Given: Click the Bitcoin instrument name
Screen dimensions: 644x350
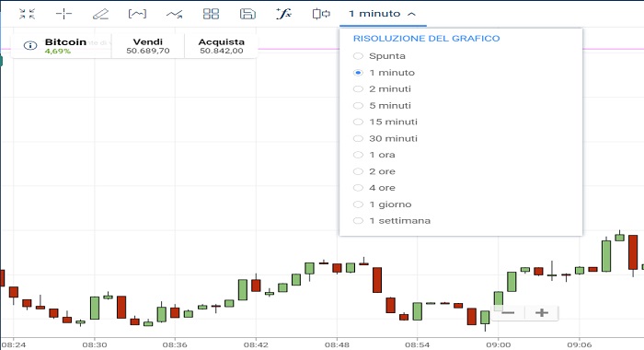Looking at the screenshot, I should click(x=65, y=42).
